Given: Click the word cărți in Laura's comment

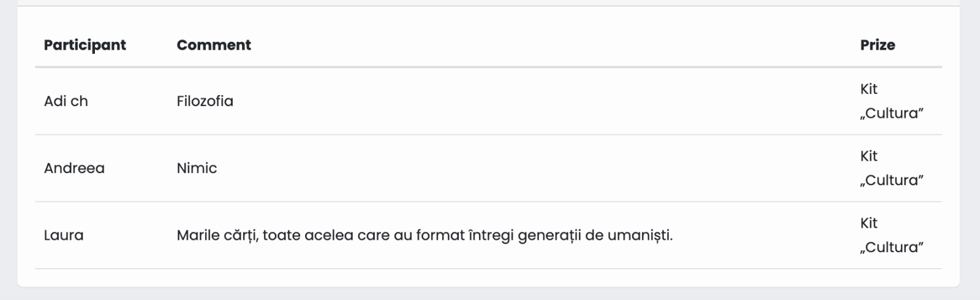Looking at the screenshot, I should pos(241,235).
